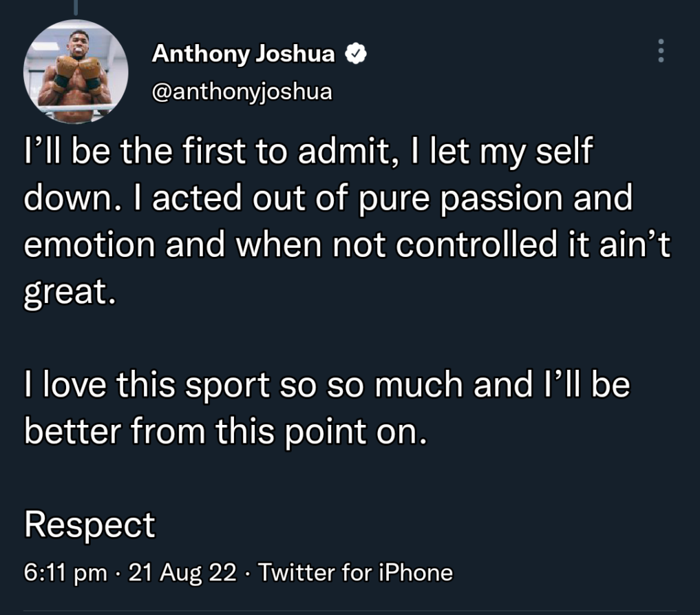Viewport: 700px width, 615px height.
Task: Click the divider line below the timestamp
Action: (350, 610)
